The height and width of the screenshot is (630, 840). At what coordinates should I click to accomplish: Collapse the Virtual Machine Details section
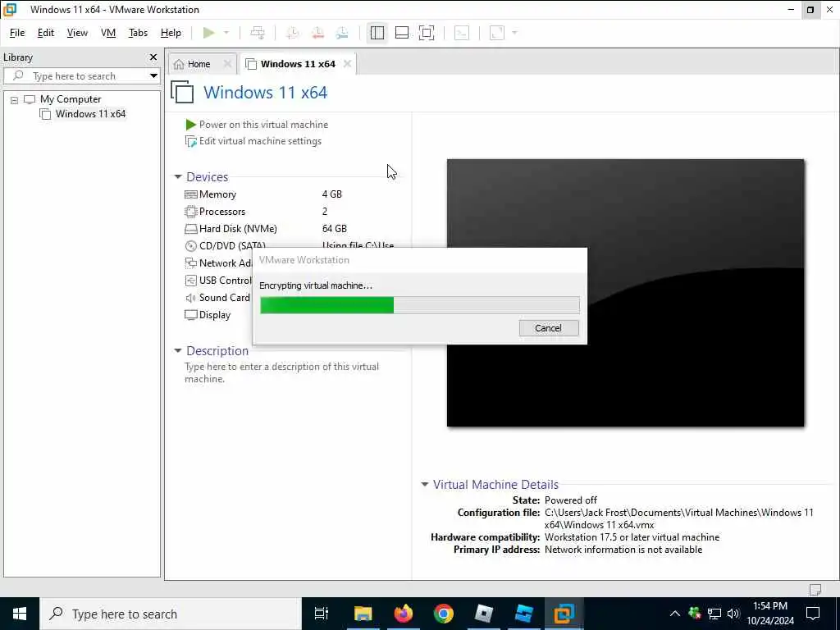425,484
